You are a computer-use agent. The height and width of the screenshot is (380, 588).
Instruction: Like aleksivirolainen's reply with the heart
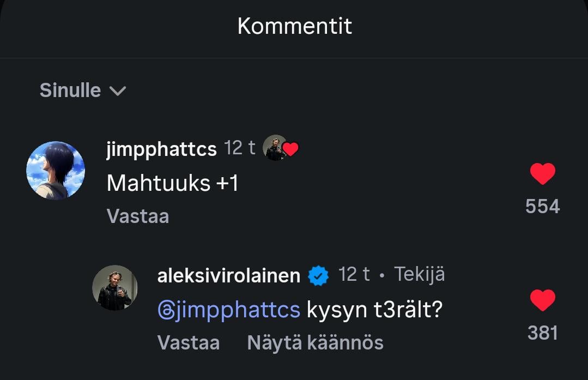[x=542, y=301]
